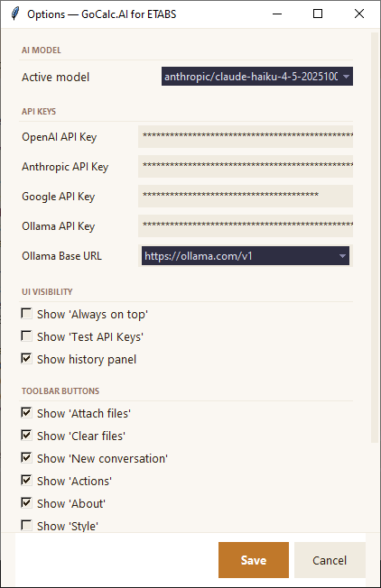The image size is (381, 588).
Task: Toggle Show 'About' checkbox
Action: (x=27, y=503)
